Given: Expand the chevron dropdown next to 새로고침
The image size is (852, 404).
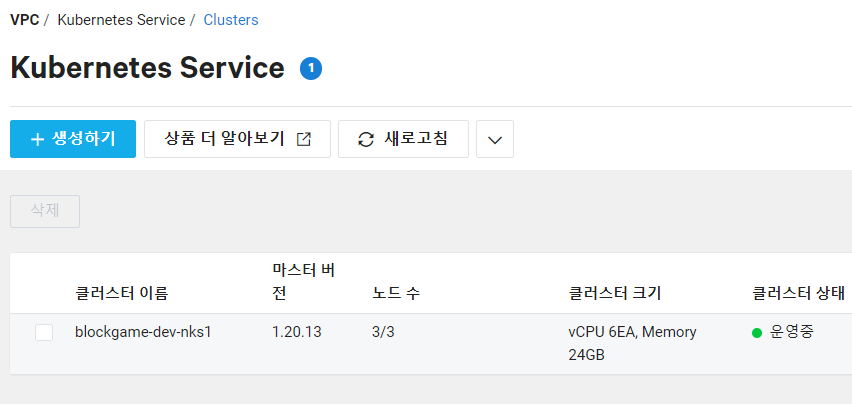Looking at the screenshot, I should [x=494, y=139].
